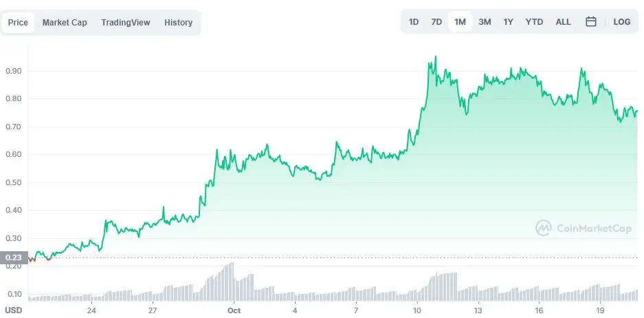Switch to the Price tab
The image size is (644, 318).
18,22
